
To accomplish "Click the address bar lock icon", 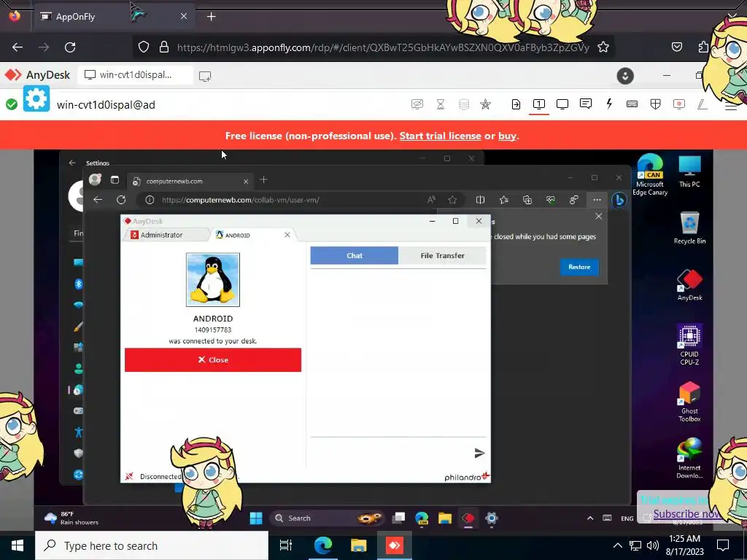I will (164, 47).
